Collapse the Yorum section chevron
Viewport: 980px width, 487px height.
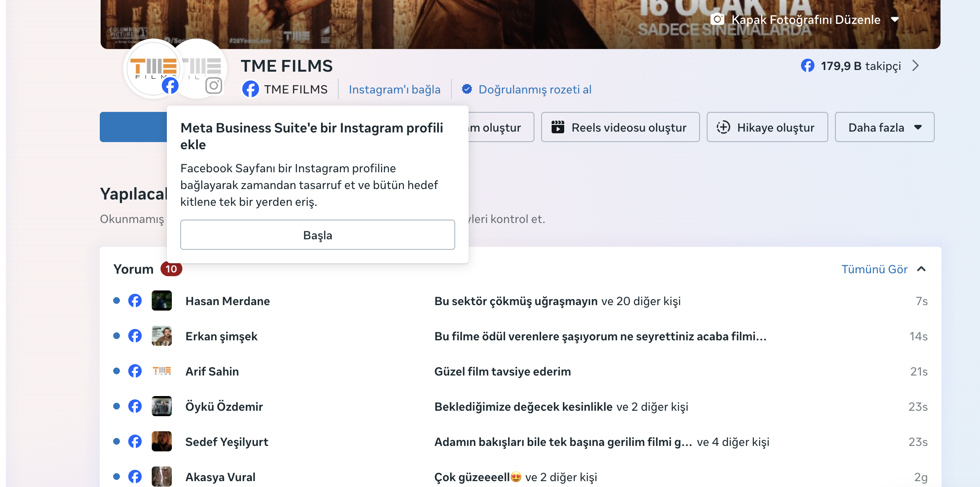coord(921,269)
